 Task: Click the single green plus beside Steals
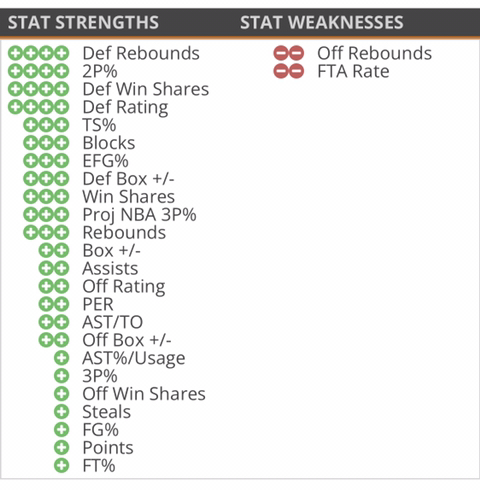(x=62, y=412)
